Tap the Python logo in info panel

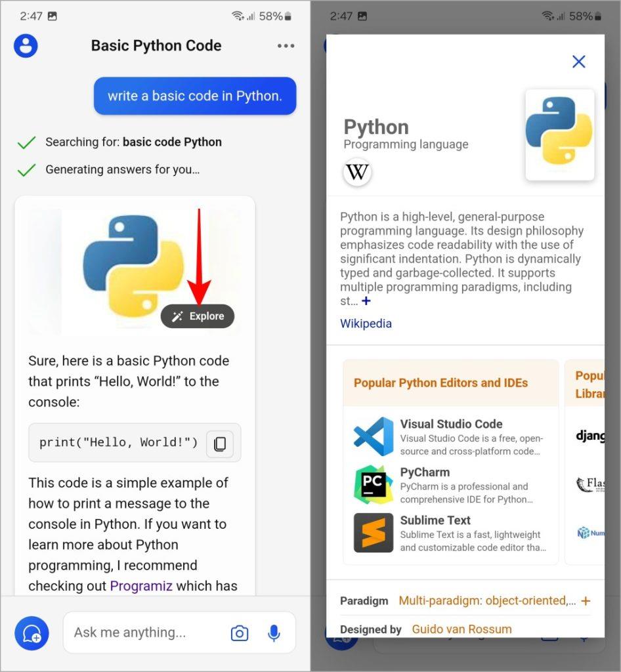[560, 135]
